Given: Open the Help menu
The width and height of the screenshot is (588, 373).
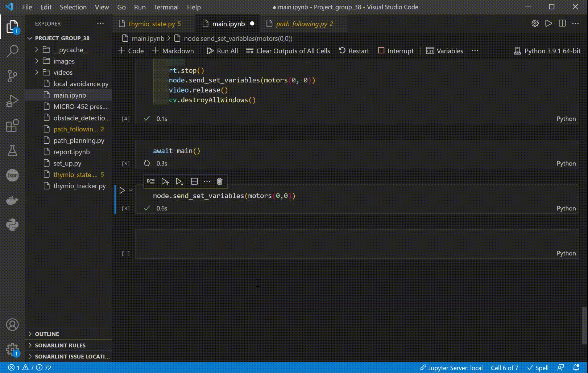Looking at the screenshot, I should tap(194, 7).
